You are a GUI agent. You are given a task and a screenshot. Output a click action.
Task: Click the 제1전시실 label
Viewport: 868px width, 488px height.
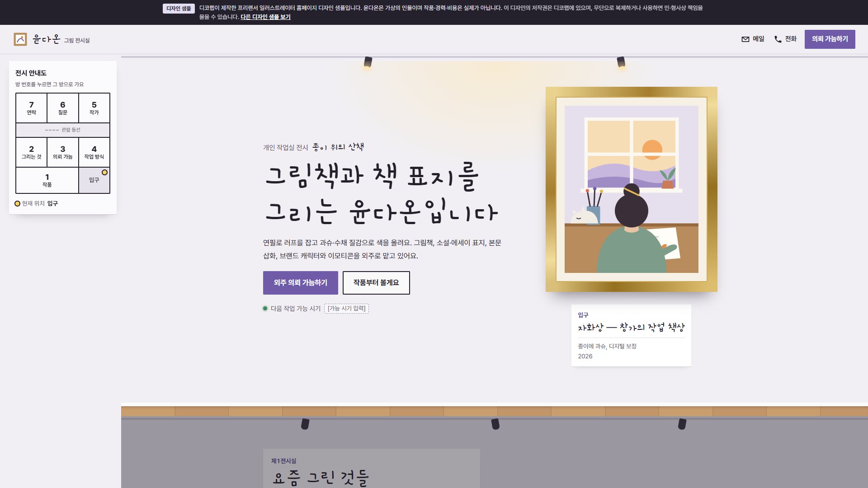pyautogui.click(x=283, y=461)
